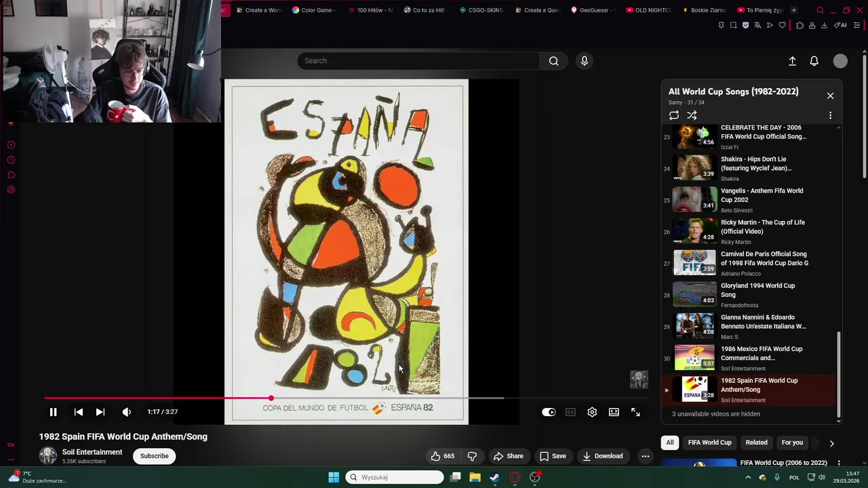The height and width of the screenshot is (488, 868).
Task: Switch to GeoGuessr browser tab
Action: [593, 10]
